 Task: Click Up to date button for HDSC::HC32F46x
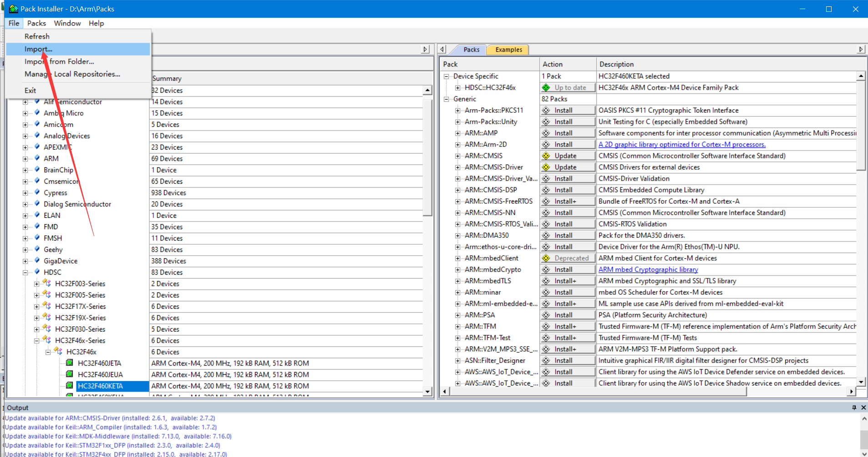click(x=568, y=88)
